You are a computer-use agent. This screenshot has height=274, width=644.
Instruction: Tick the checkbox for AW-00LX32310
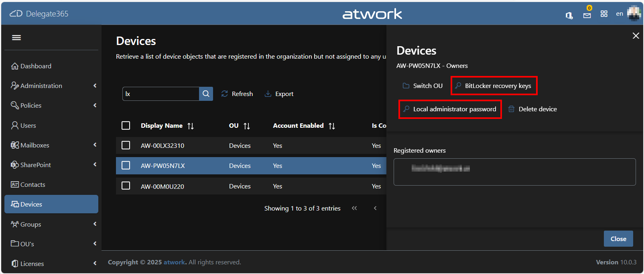point(126,145)
